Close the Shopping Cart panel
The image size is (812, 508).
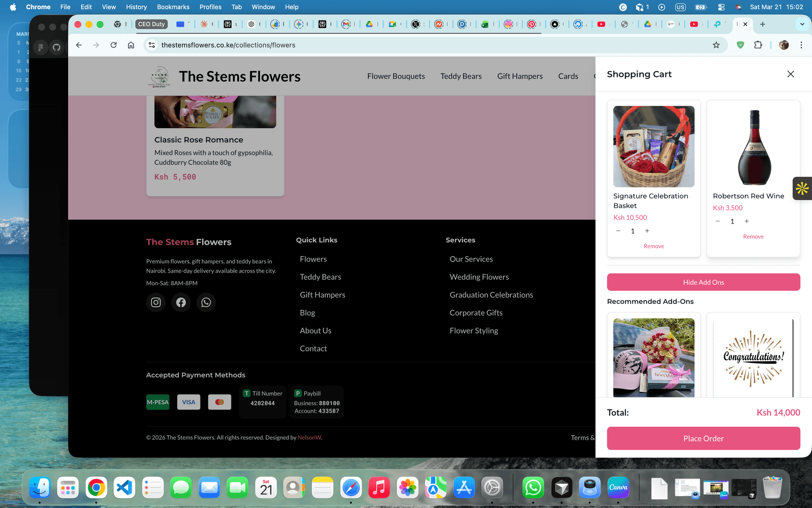point(790,74)
